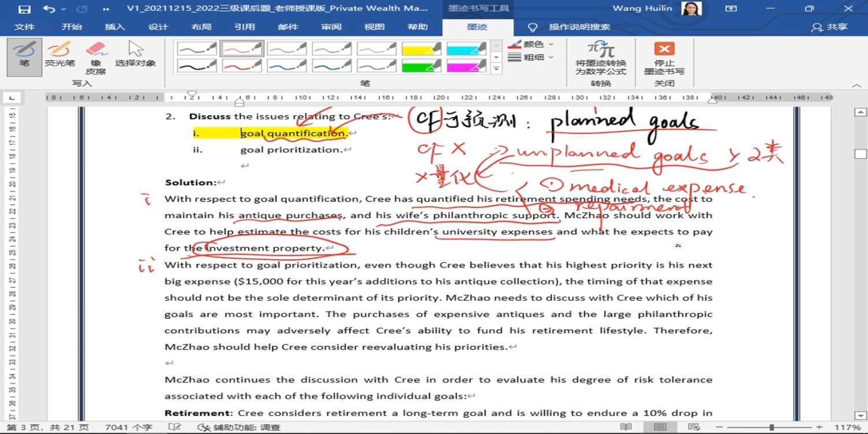Pick the thick red pen in bottom row
Screen dimensions: 868x434
click(x=242, y=65)
